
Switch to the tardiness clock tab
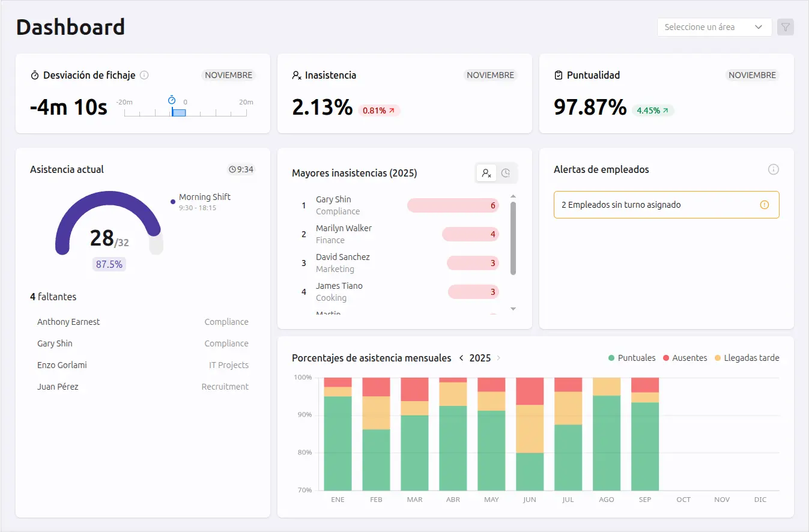tap(506, 173)
